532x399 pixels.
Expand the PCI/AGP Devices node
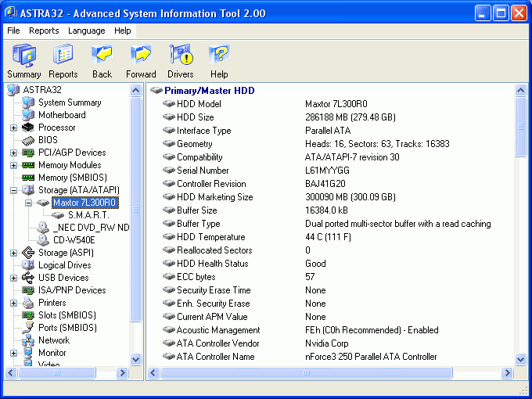click(13, 153)
